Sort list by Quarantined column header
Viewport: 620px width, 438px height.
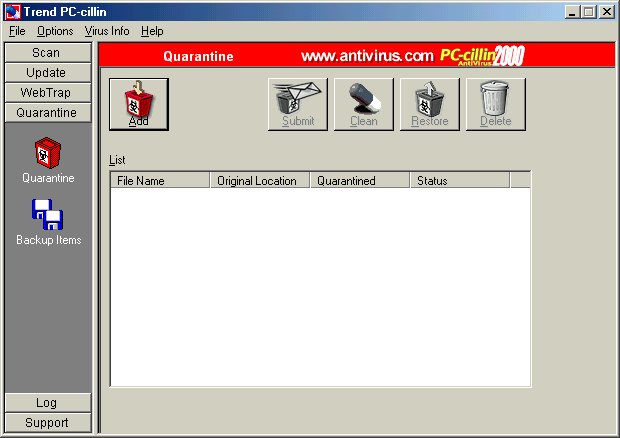tap(360, 180)
